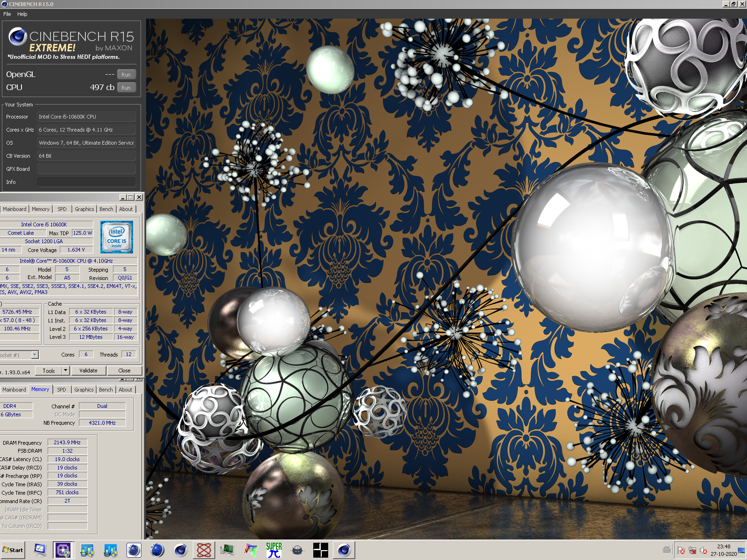Click the 1.634 V core voltage value

tap(76, 250)
